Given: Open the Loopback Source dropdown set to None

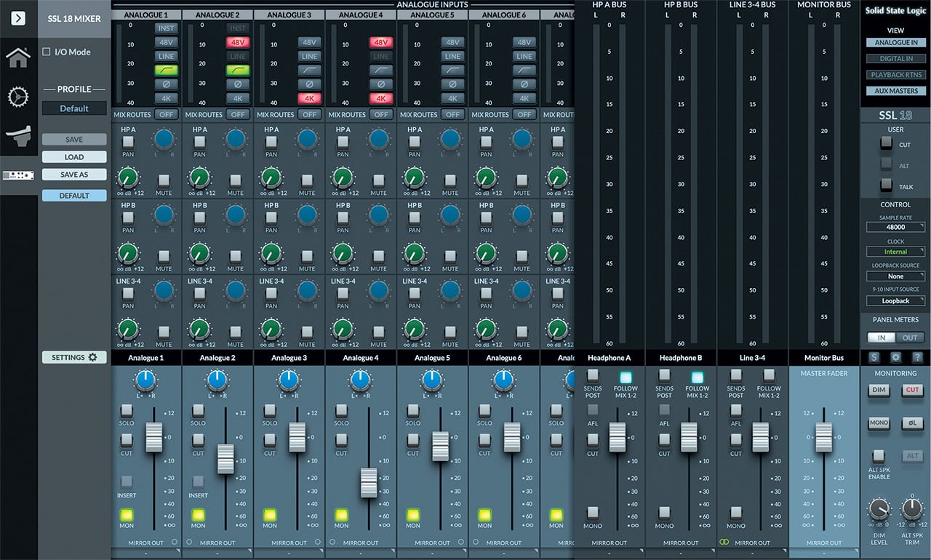Looking at the screenshot, I should (895, 276).
